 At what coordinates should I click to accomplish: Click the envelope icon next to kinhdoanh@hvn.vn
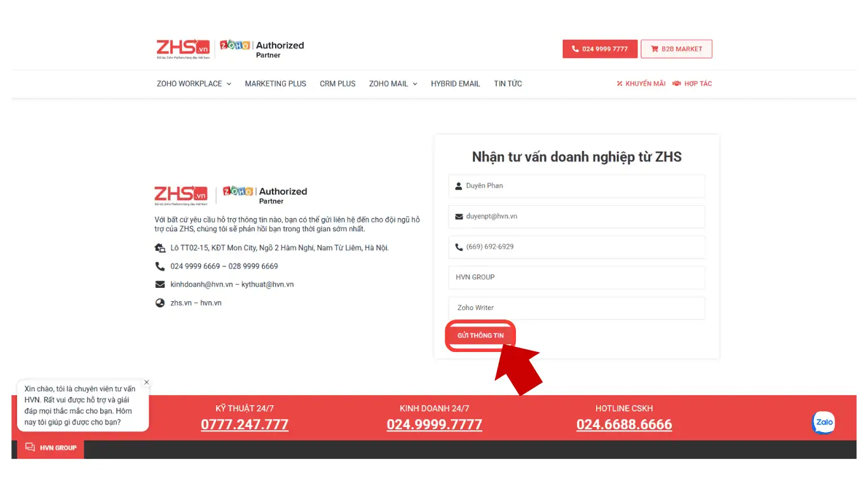(x=159, y=284)
